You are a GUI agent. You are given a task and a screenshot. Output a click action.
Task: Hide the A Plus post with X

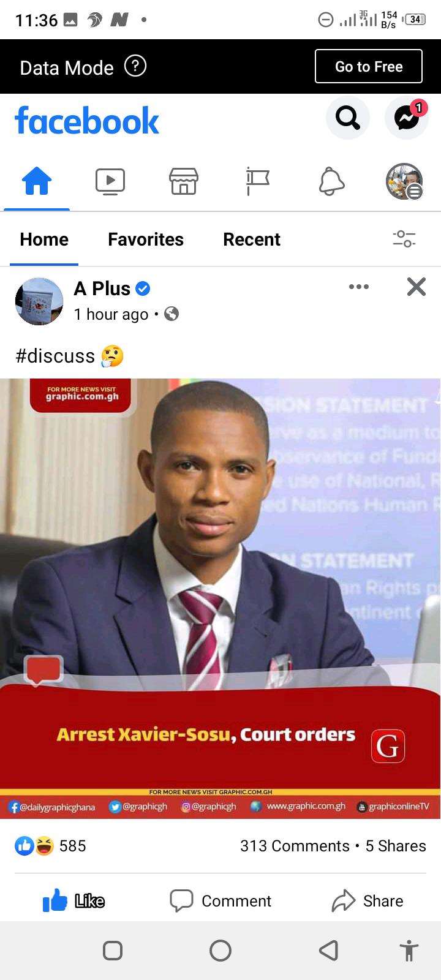pyautogui.click(x=417, y=287)
